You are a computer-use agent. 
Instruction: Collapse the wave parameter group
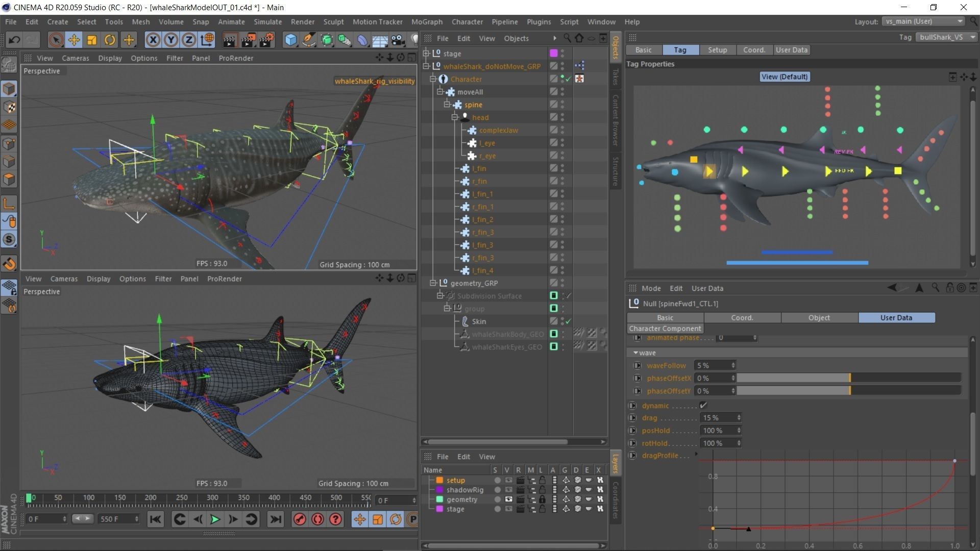point(635,353)
